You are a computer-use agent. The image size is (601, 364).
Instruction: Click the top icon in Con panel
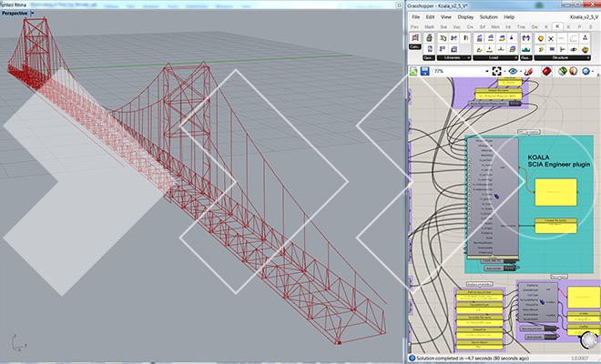(429, 37)
